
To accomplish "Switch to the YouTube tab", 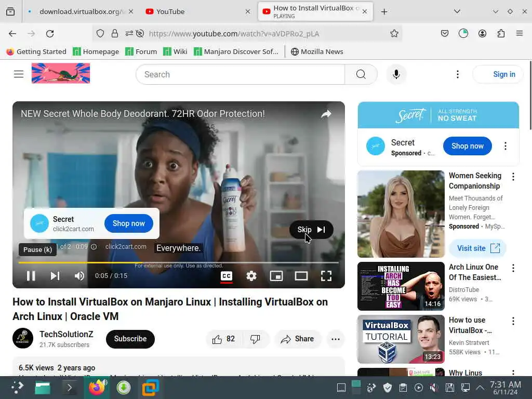I will click(x=198, y=11).
